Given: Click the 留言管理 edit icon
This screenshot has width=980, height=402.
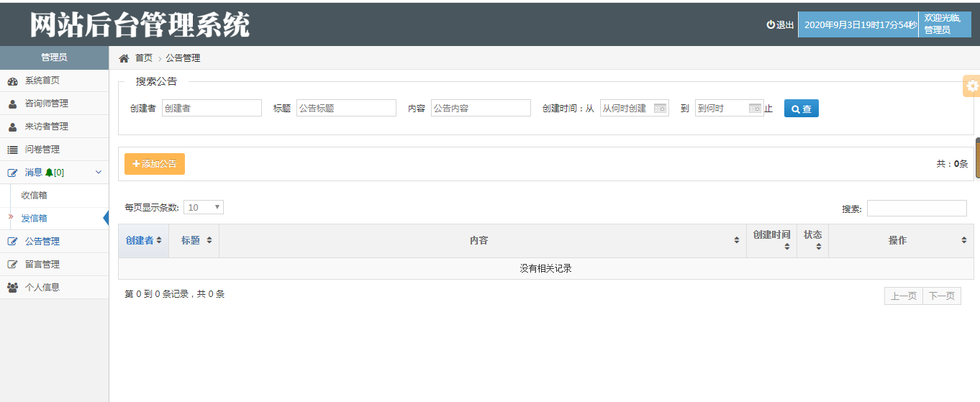Looking at the screenshot, I should (12, 265).
